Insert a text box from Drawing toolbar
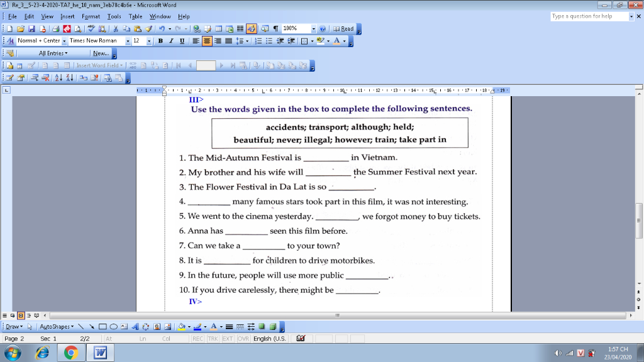 point(124,327)
